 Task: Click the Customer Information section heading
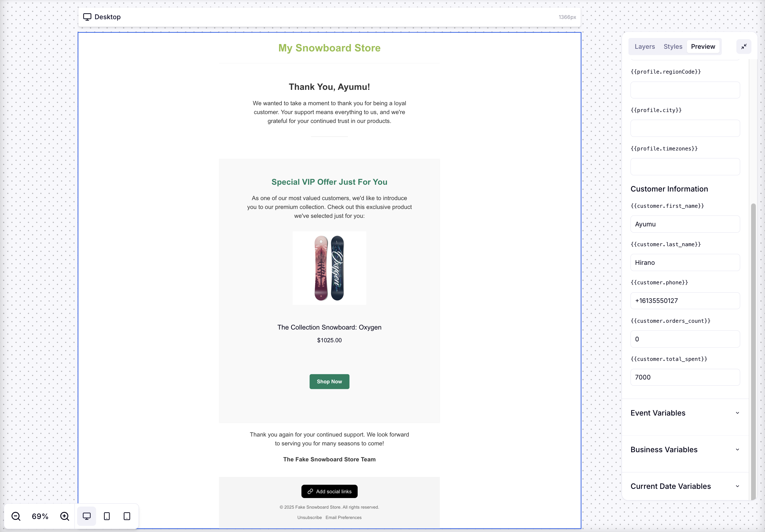669,189
